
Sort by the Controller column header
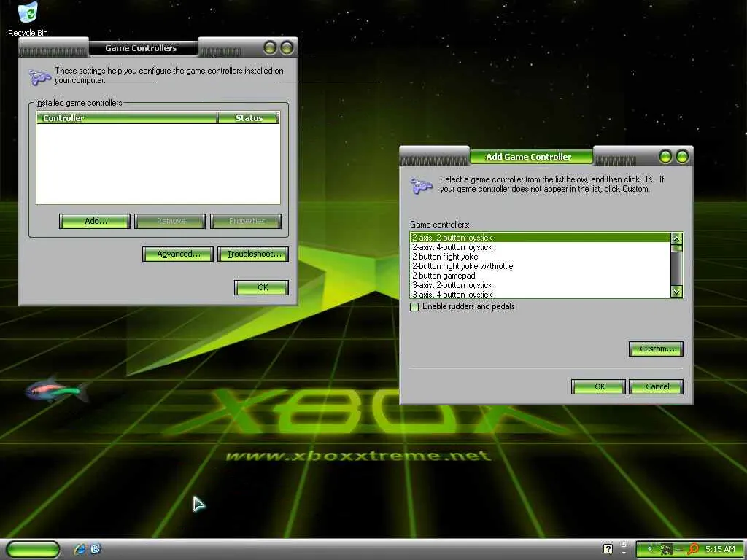(x=127, y=118)
